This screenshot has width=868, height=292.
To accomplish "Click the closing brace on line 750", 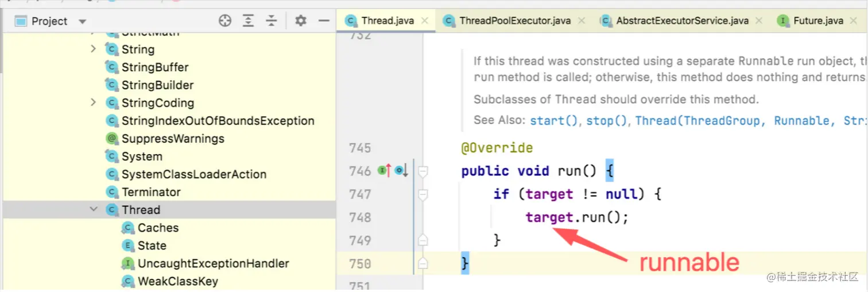I will [x=465, y=263].
